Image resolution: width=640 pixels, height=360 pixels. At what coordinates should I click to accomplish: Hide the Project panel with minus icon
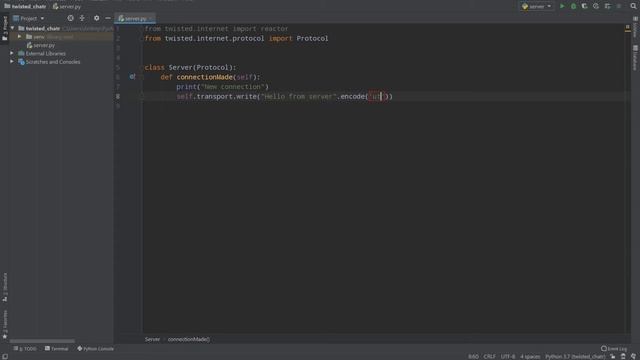point(108,18)
